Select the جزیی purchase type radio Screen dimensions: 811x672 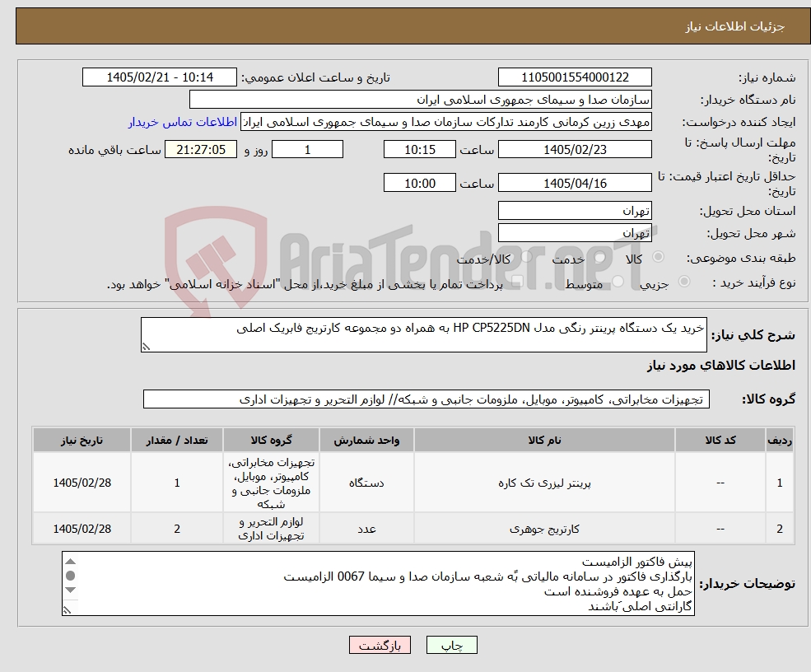683,282
